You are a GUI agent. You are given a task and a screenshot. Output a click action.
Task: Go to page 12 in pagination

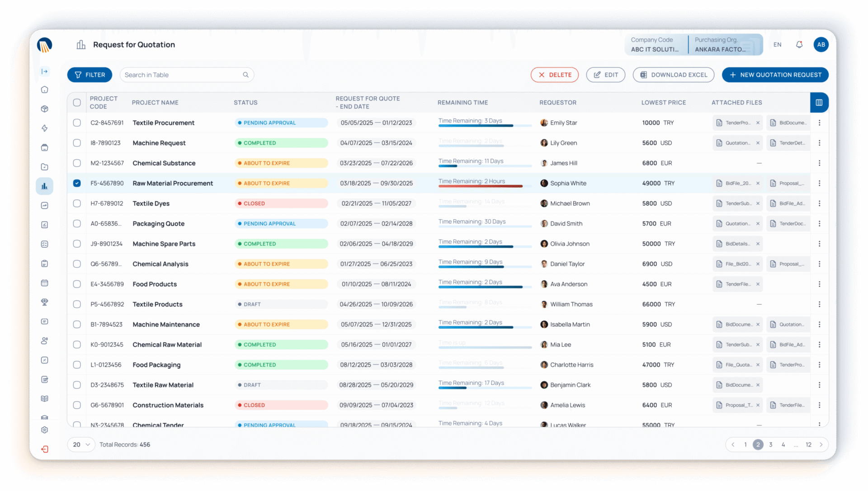(808, 444)
